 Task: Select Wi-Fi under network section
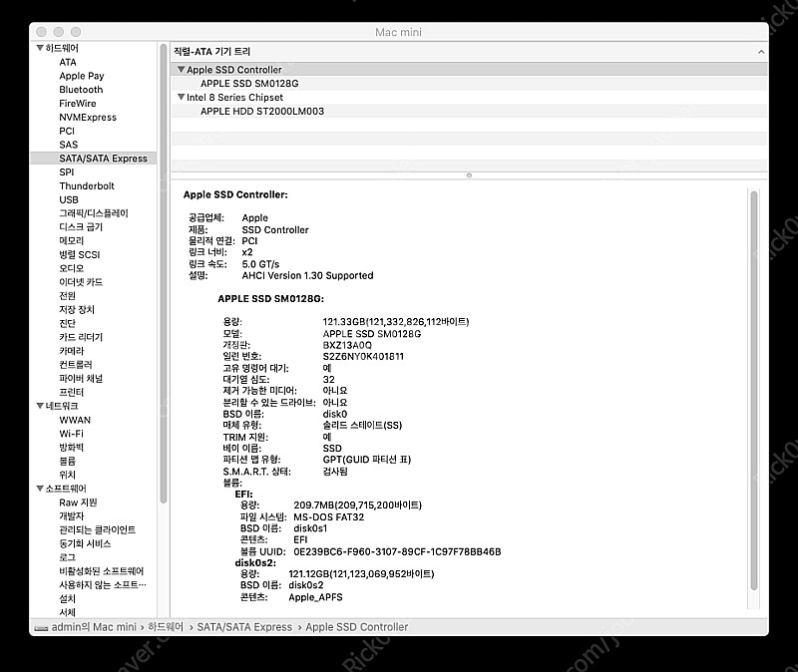(71, 434)
